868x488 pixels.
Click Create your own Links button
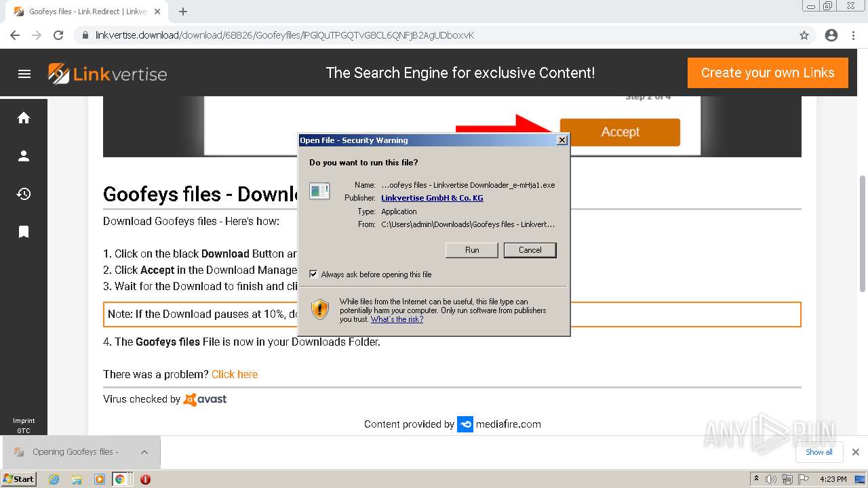(768, 73)
